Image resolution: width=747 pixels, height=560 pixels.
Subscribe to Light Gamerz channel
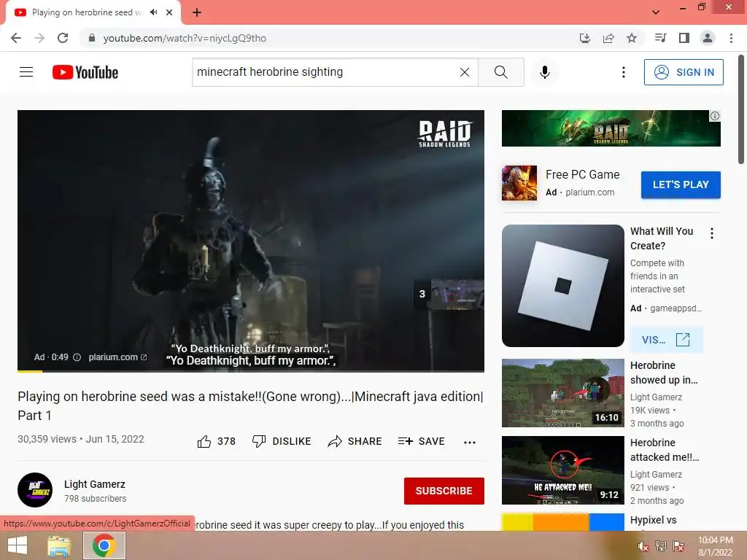coord(444,491)
